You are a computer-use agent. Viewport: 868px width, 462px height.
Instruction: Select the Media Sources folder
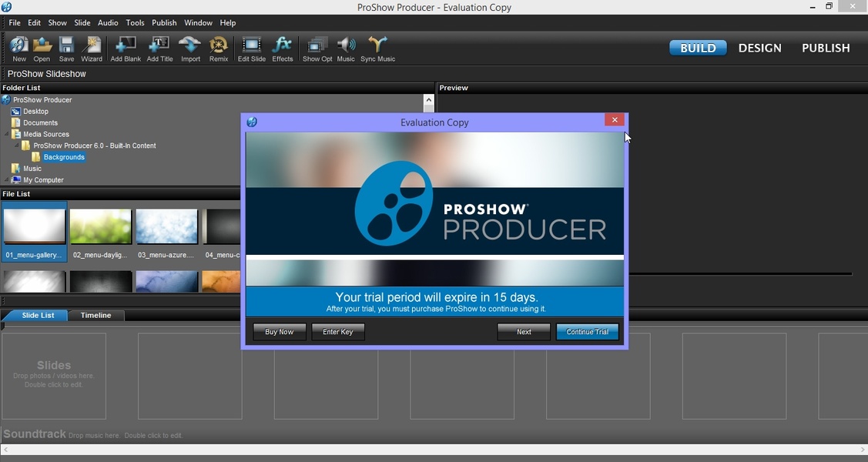pos(46,134)
